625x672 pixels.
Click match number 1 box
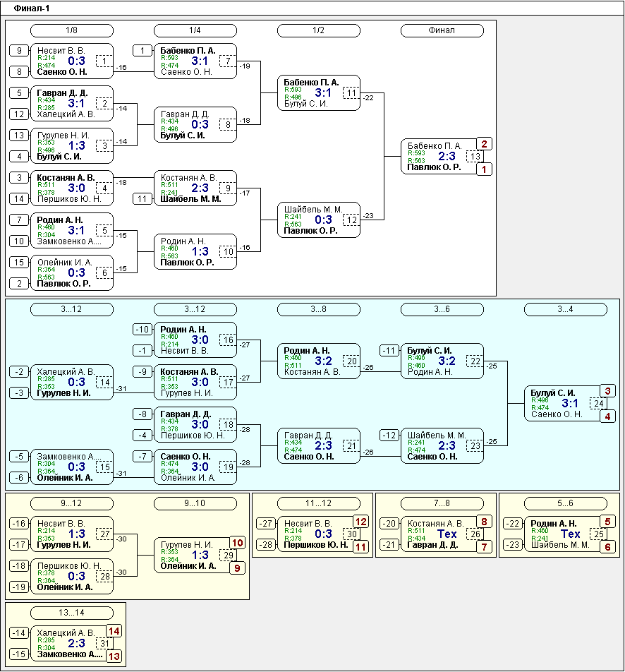coord(104,61)
